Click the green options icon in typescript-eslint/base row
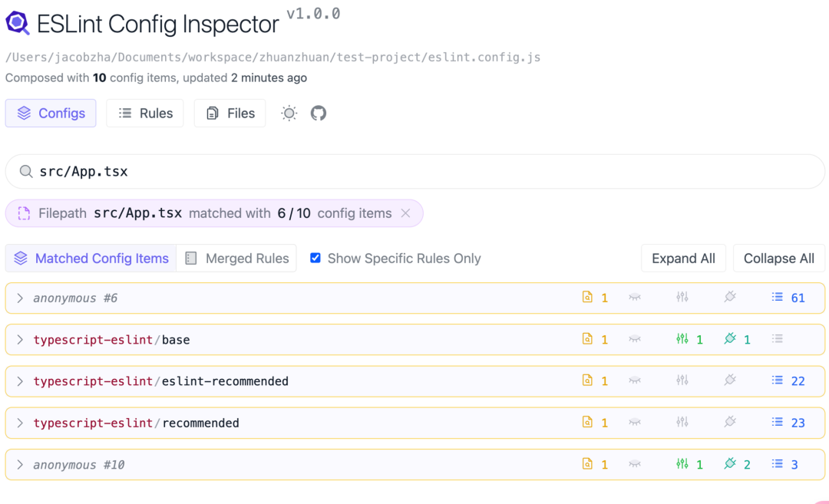 [682, 338]
